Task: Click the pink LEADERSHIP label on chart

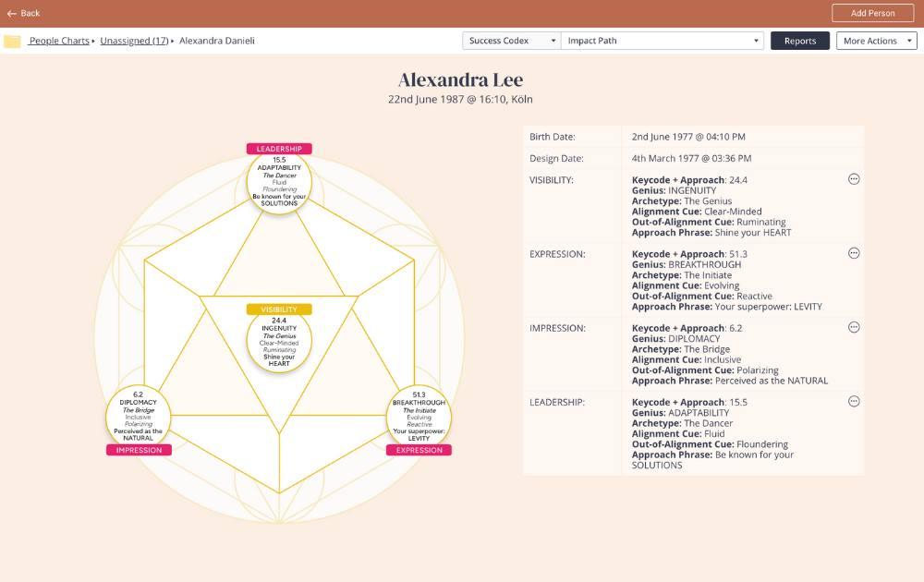Action: point(279,149)
